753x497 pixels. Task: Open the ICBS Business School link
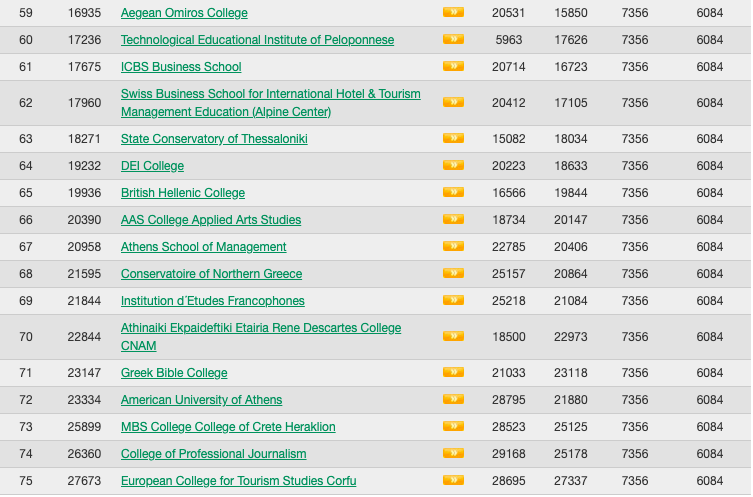click(181, 67)
